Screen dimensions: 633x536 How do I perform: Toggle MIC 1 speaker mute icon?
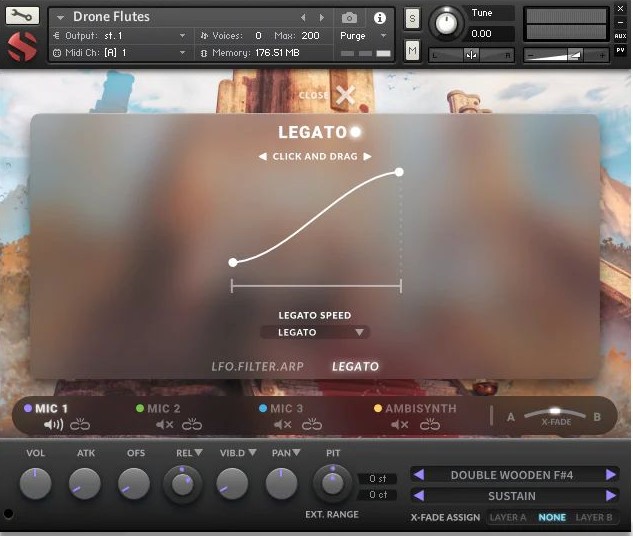(x=53, y=425)
